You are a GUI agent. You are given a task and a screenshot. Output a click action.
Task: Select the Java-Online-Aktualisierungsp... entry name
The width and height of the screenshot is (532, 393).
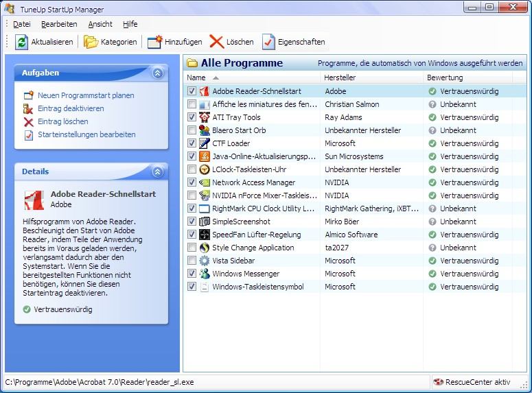pos(264,156)
